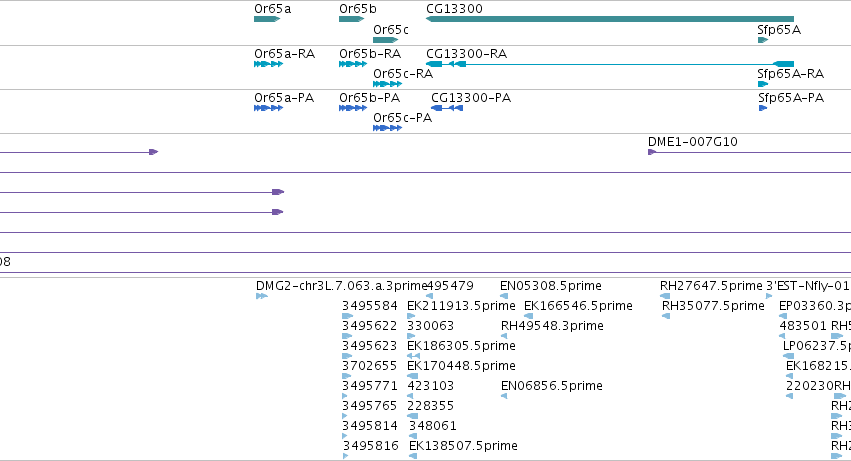Click the CG13300-RA transcript label
The height and width of the screenshot is (461, 851).
coord(466,54)
